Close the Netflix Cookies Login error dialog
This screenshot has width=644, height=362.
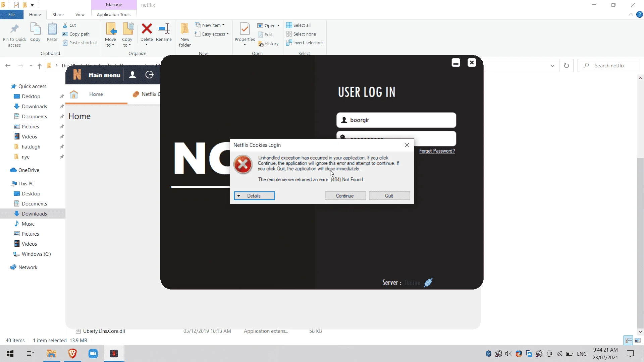(407, 145)
